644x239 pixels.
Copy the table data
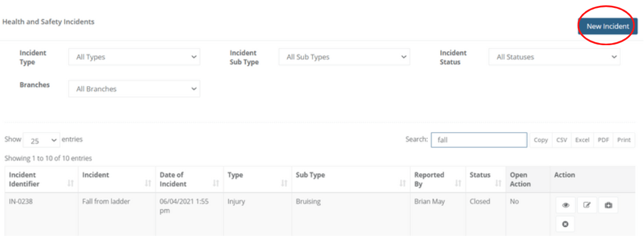click(x=540, y=140)
